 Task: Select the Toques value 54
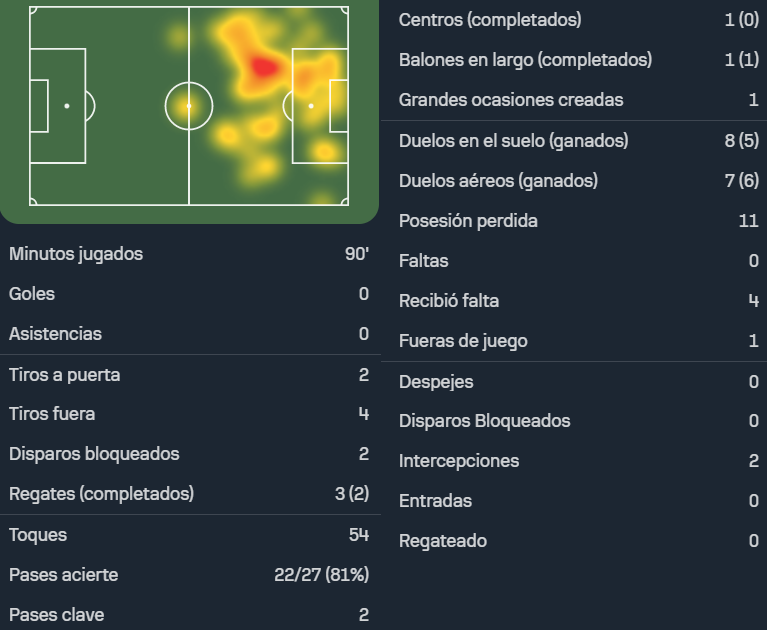click(x=359, y=535)
